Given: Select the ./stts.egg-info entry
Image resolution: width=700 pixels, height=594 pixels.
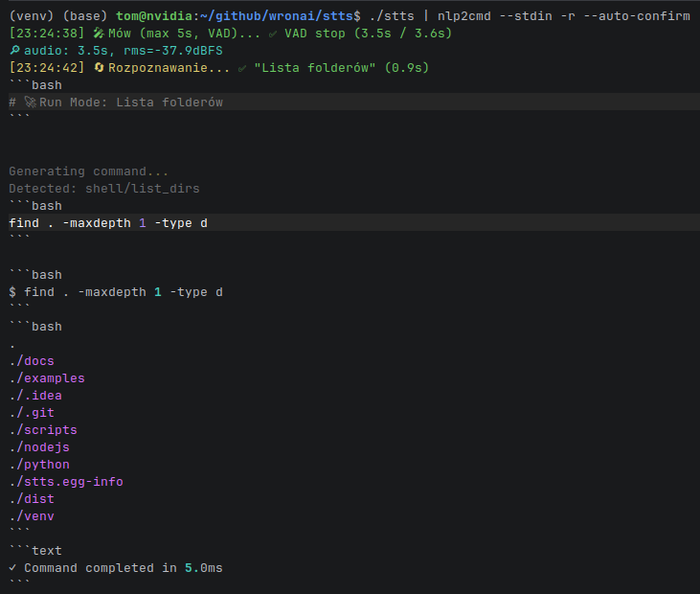Looking at the screenshot, I should pos(66,482).
